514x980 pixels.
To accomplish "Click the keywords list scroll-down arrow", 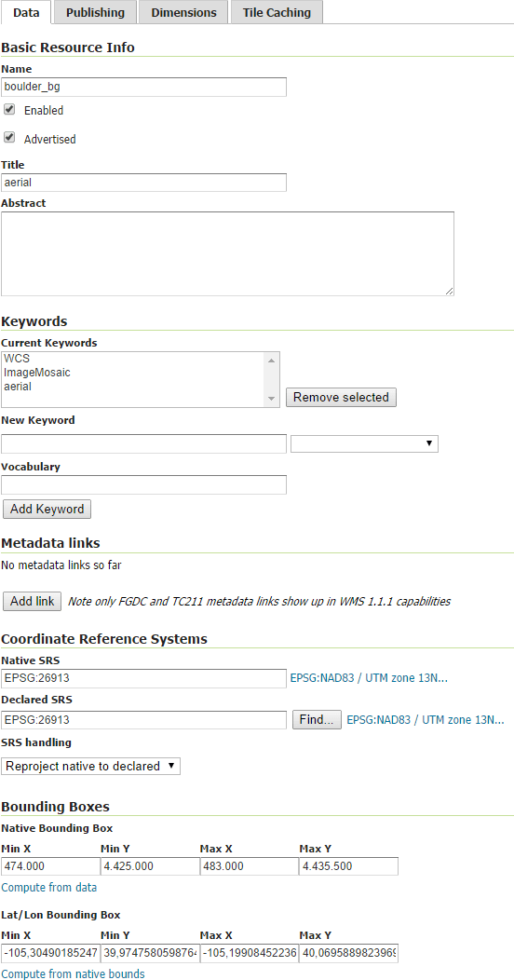I will (x=271, y=398).
